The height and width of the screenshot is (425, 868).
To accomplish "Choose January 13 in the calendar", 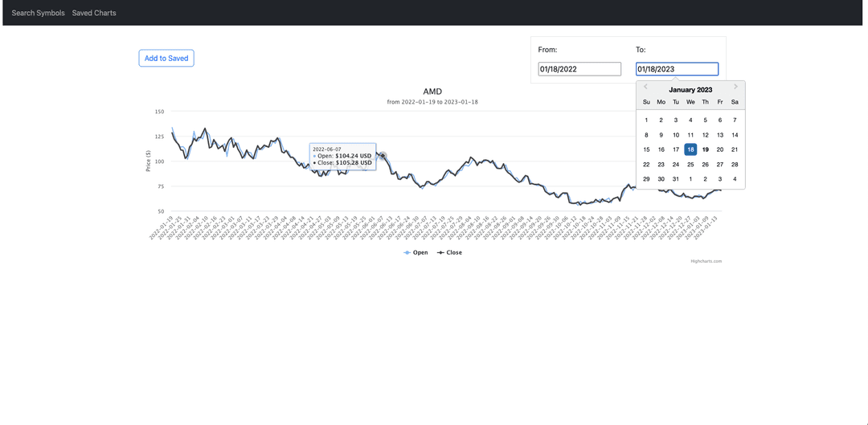I will (x=720, y=135).
